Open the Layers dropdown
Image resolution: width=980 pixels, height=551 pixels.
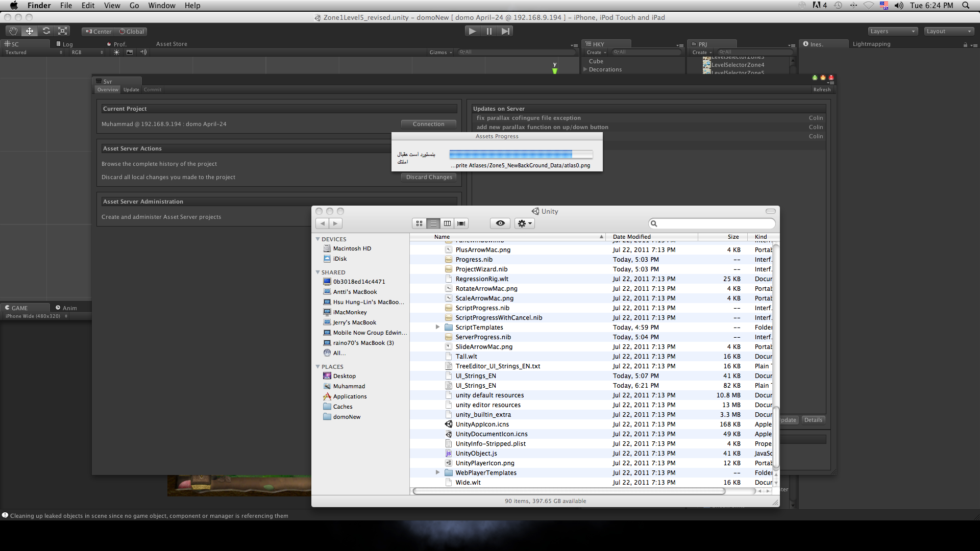coord(893,31)
